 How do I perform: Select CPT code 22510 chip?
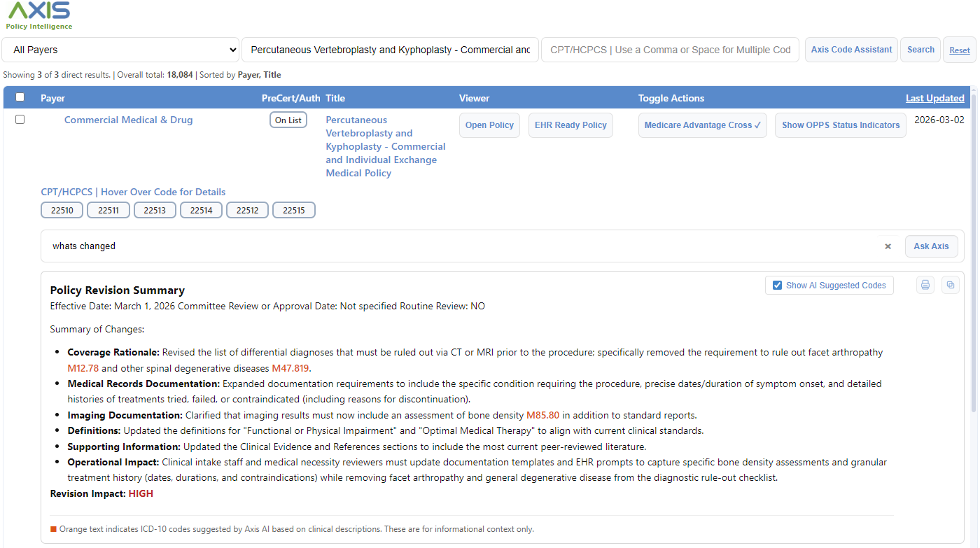(x=62, y=210)
